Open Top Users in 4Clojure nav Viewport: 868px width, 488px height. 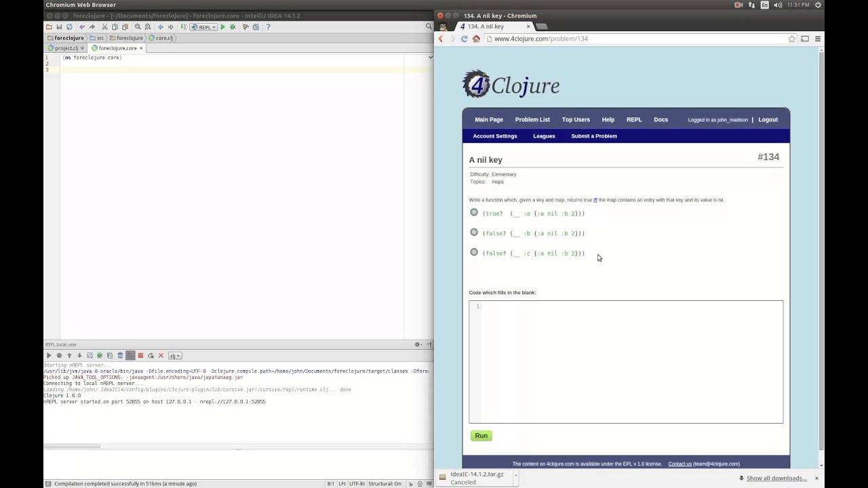576,120
